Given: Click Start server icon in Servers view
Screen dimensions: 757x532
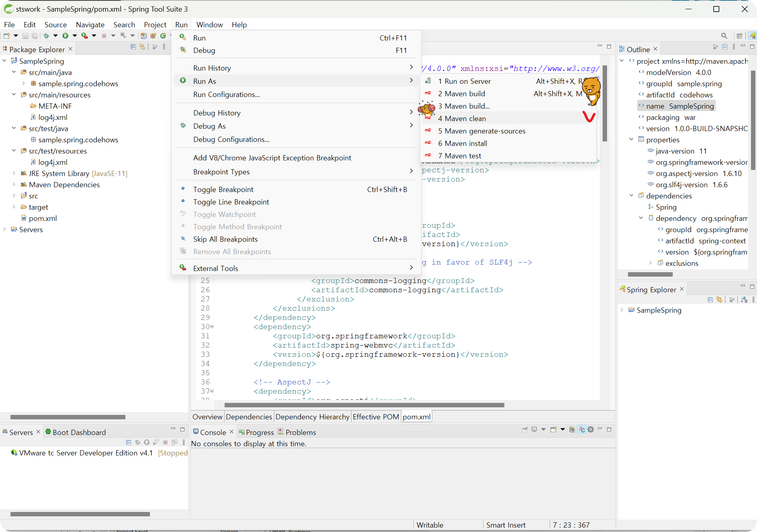Looking at the screenshot, I should click(x=147, y=442).
